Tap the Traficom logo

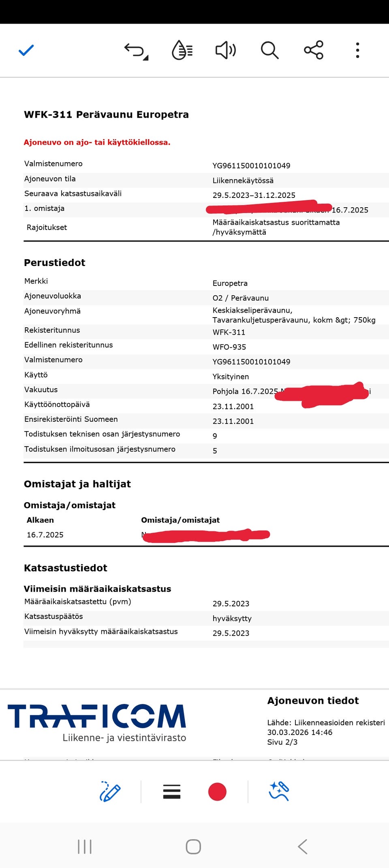[x=97, y=723]
